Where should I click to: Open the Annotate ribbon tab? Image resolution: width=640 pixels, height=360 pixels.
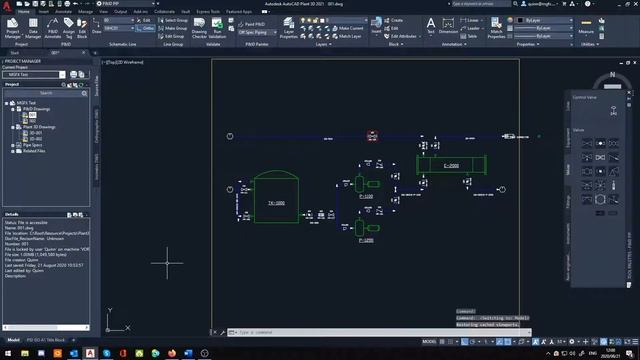point(63,12)
